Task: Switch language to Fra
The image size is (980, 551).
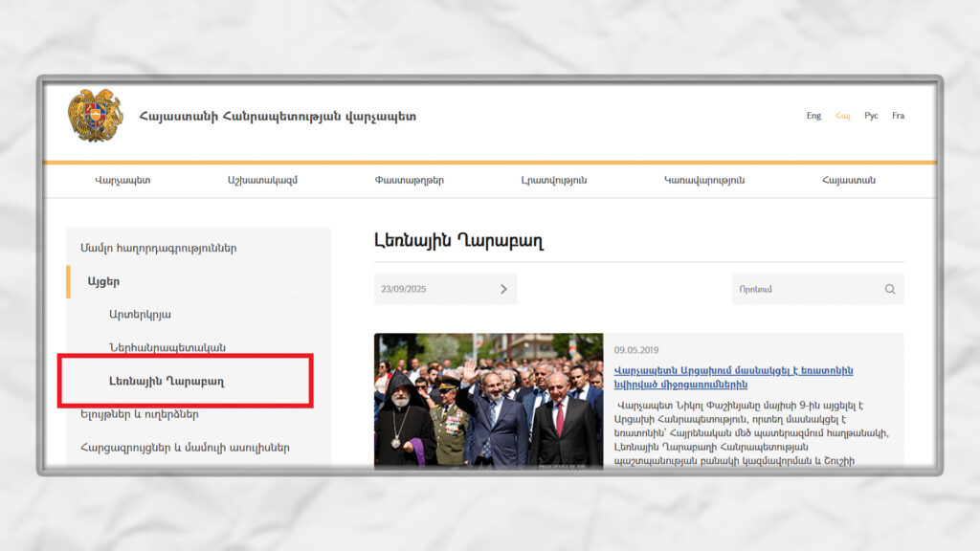Action: click(898, 116)
